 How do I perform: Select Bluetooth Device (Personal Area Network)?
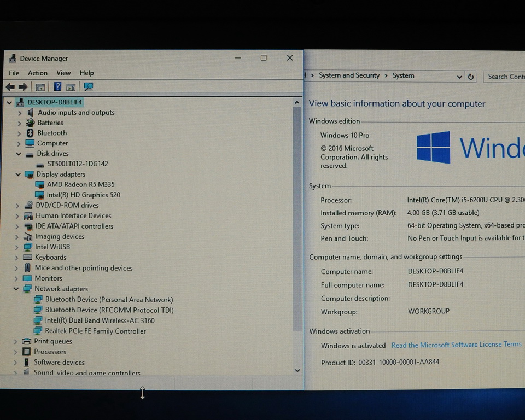click(109, 300)
